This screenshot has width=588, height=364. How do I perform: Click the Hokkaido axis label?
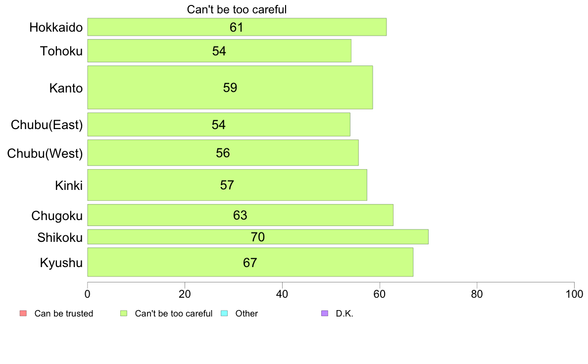point(56,27)
